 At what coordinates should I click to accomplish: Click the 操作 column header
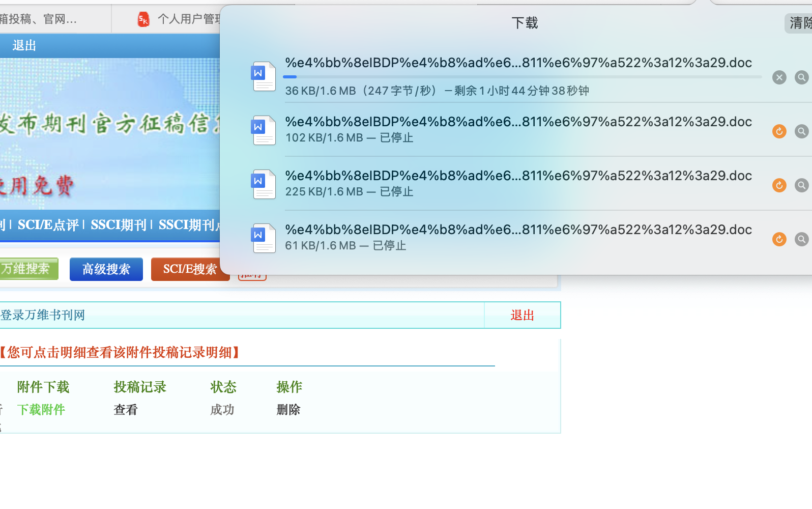coord(289,387)
